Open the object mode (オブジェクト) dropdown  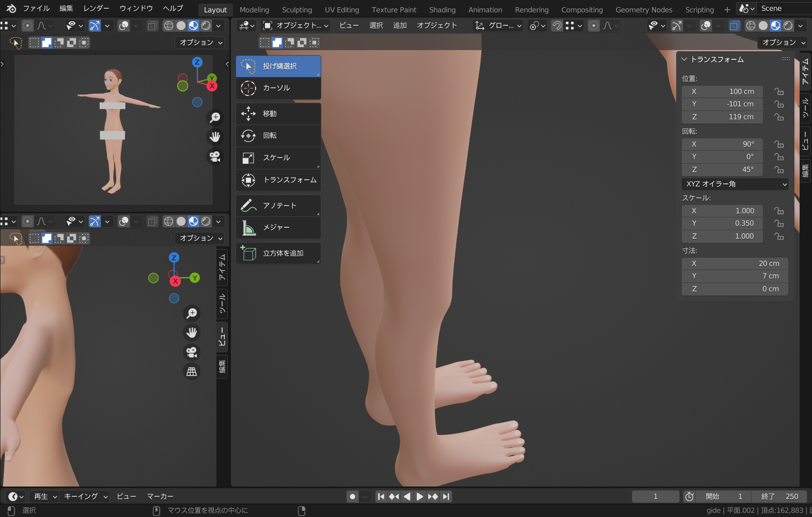coord(295,26)
